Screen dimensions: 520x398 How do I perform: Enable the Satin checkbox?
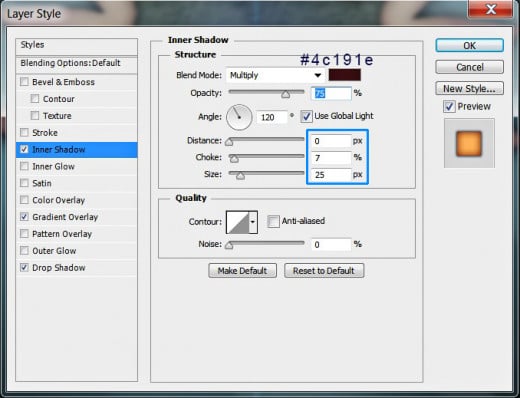click(24, 183)
